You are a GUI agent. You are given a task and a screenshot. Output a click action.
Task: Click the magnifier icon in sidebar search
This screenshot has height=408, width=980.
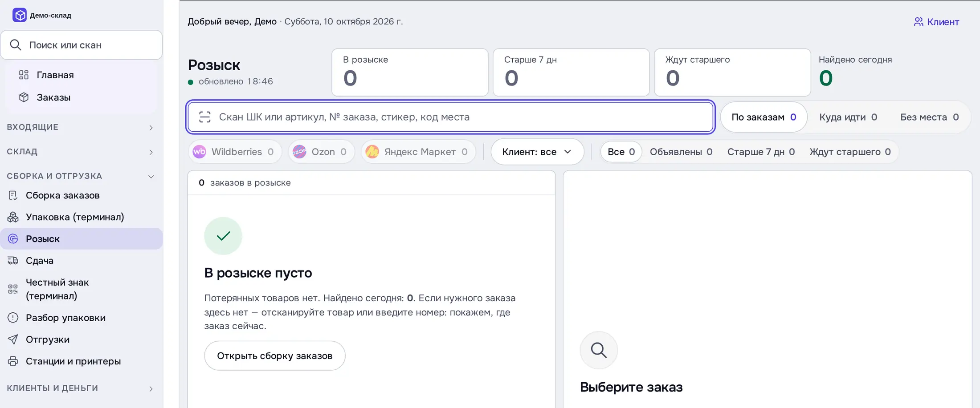16,45
